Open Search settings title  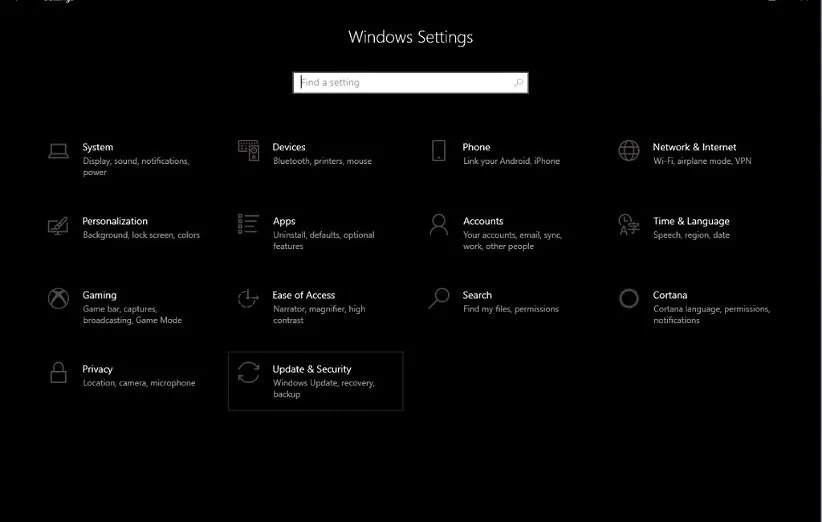[x=477, y=295]
